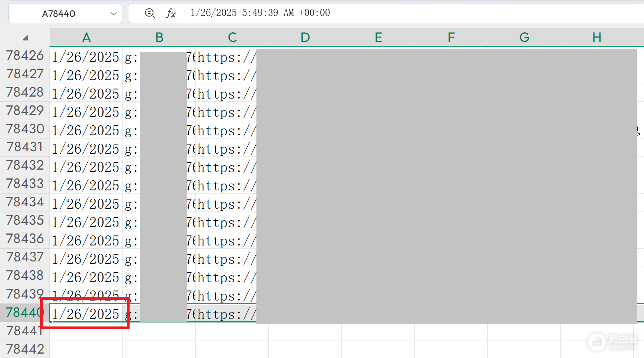Click date cell in row 78435
Viewport: 644px width, 358px height.
[x=86, y=221]
